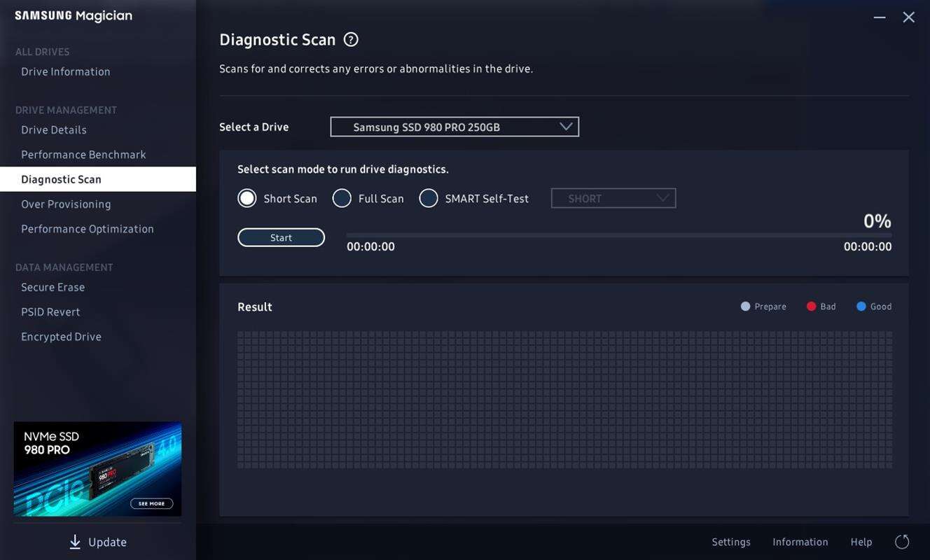Minimize the Samsung Magician window
This screenshot has width=930, height=560.
tap(880, 17)
